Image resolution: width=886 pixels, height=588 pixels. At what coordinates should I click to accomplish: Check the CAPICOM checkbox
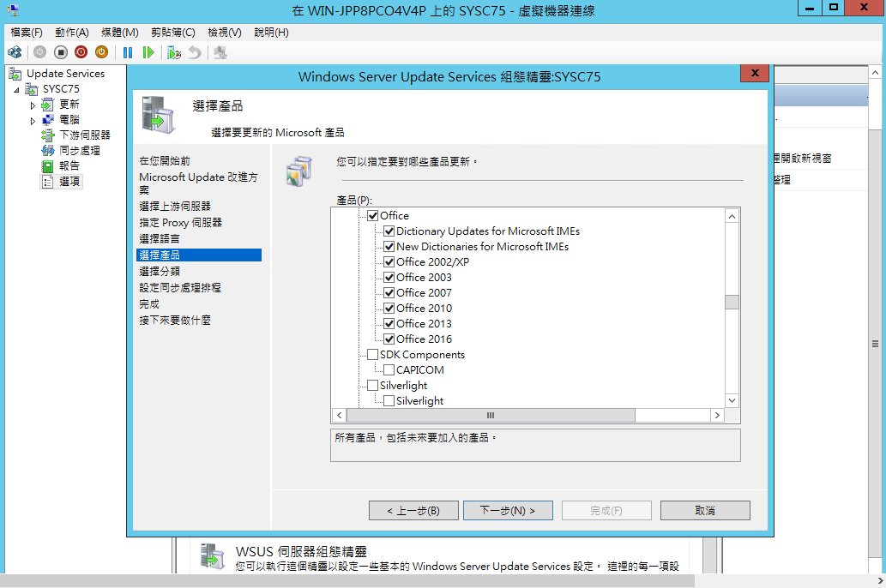coord(389,370)
